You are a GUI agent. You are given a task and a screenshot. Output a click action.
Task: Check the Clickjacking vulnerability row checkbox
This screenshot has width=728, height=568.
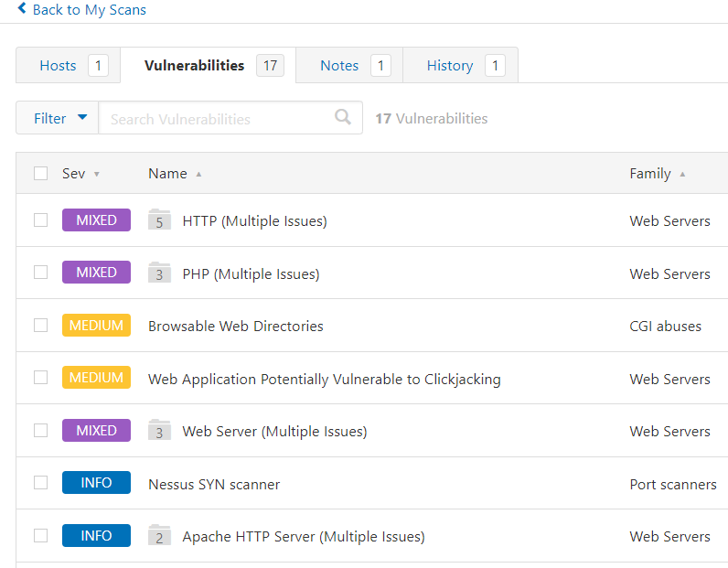pos(41,378)
